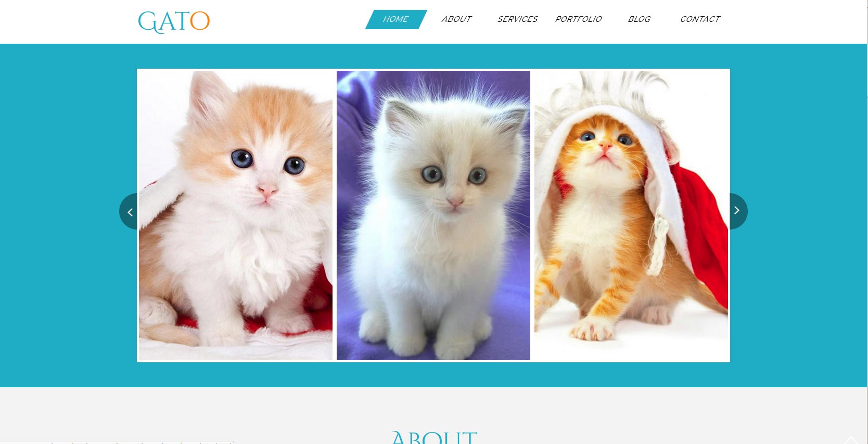Open the CONTACT link in navigation
The width and height of the screenshot is (868, 444).
(x=700, y=19)
